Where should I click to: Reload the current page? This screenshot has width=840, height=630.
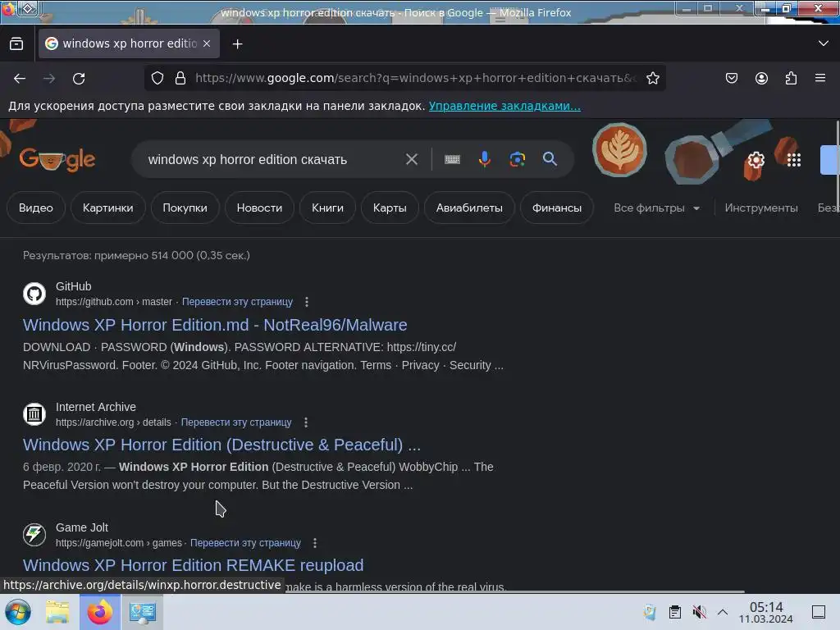click(x=79, y=79)
